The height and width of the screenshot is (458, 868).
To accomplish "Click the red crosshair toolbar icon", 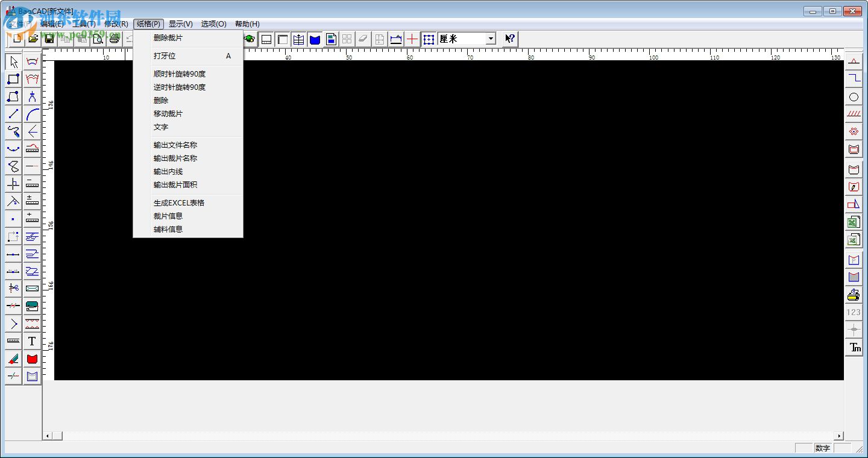I will 412,39.
